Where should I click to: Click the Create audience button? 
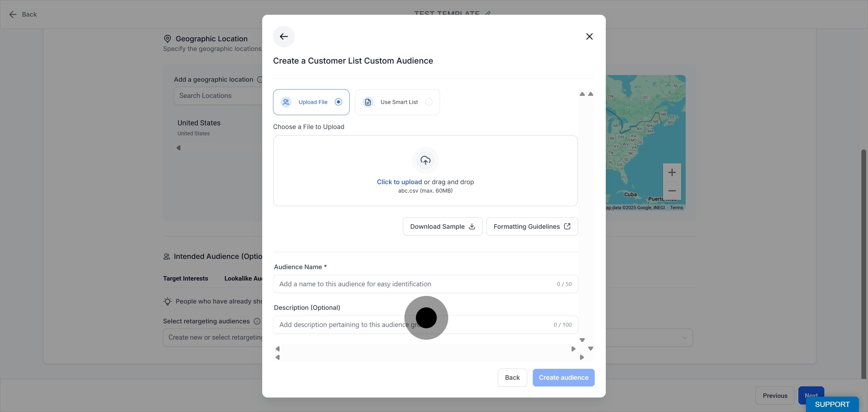coord(563,378)
